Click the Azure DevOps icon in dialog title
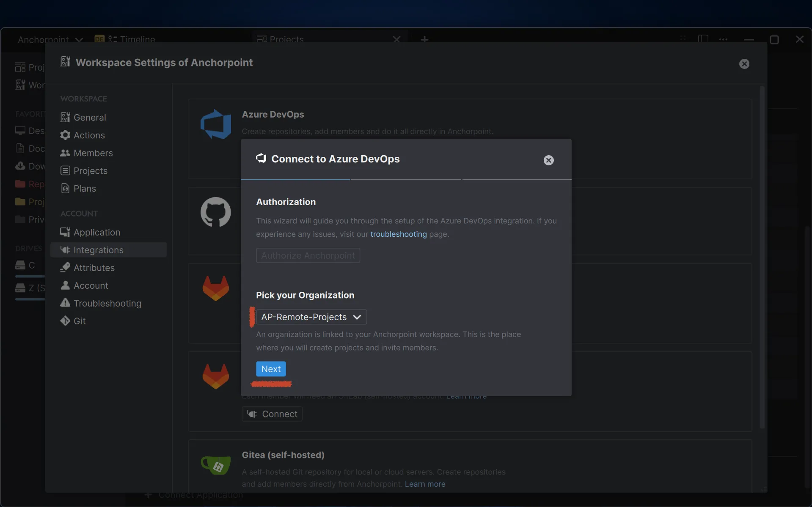The height and width of the screenshot is (507, 812). tap(261, 158)
